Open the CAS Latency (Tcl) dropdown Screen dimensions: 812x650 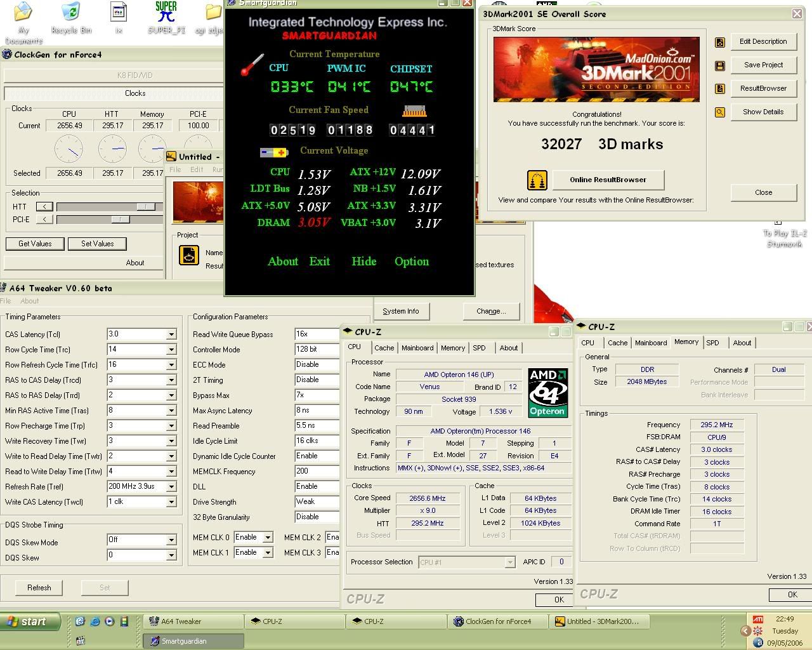[x=171, y=335]
